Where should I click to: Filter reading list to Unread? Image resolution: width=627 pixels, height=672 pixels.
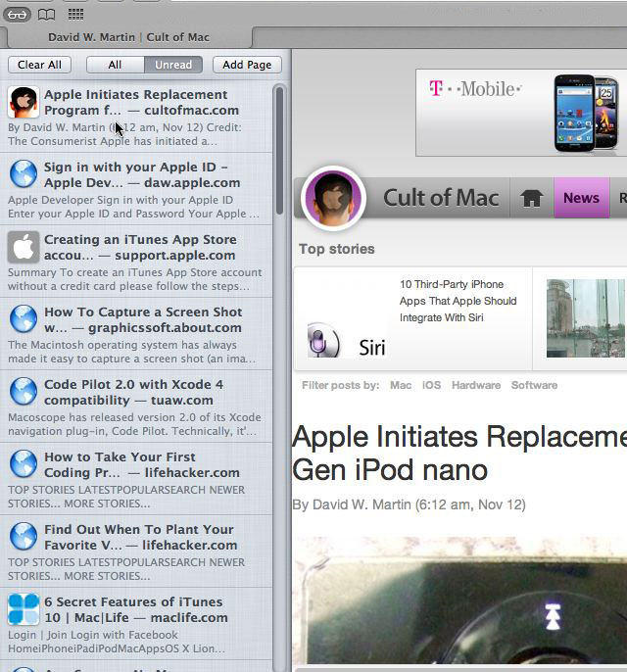point(173,65)
